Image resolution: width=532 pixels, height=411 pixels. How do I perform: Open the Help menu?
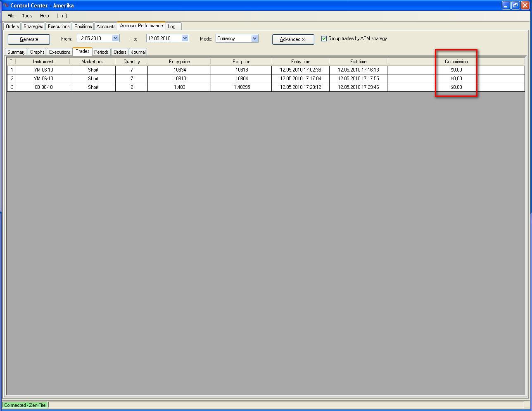(45, 16)
